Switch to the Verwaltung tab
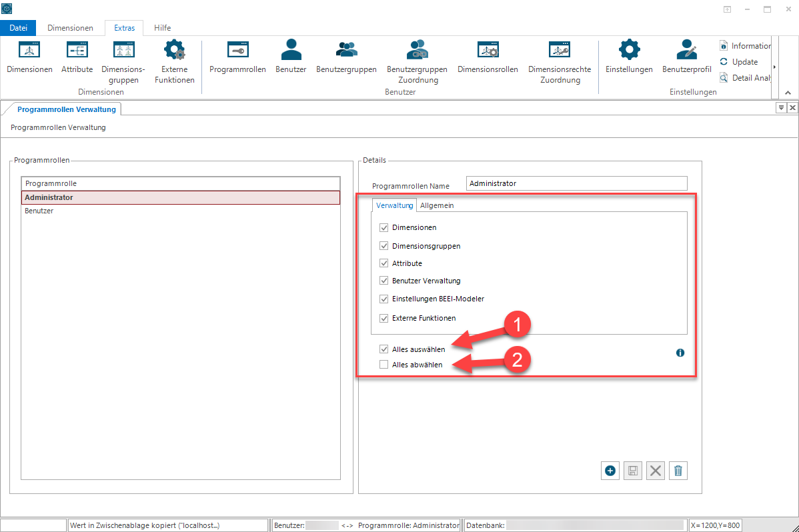799x532 pixels. coord(394,205)
